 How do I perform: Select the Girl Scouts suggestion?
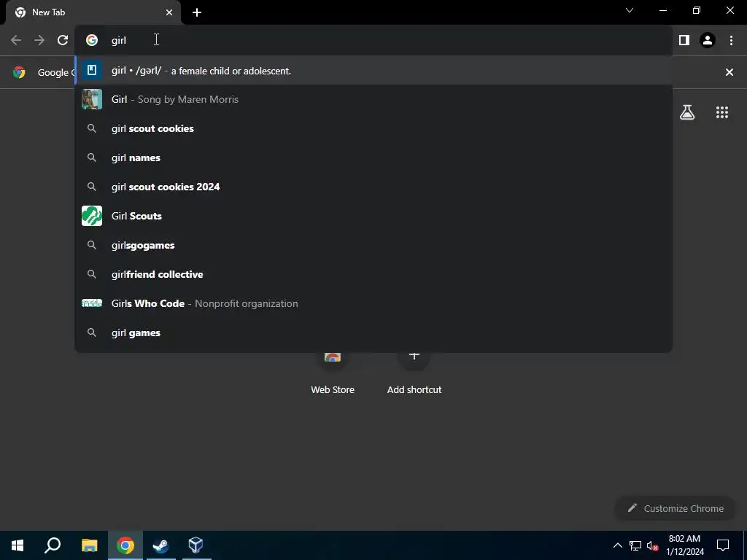[x=373, y=216]
